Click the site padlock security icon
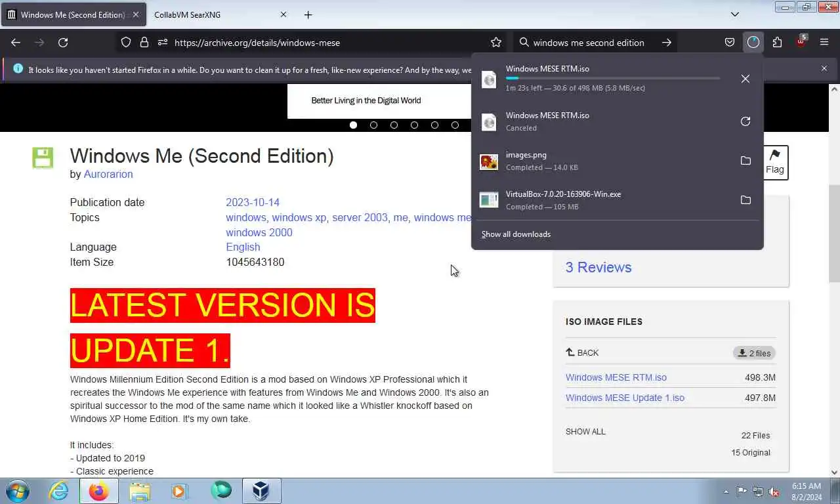The height and width of the screenshot is (504, 840). (x=144, y=43)
